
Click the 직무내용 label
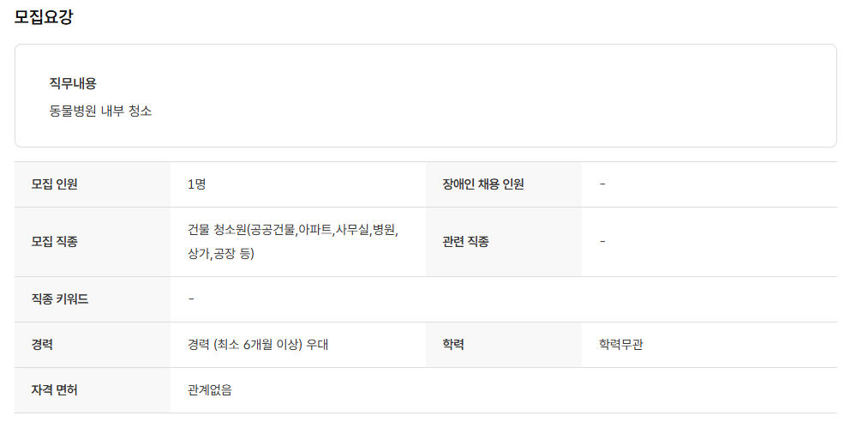point(73,83)
